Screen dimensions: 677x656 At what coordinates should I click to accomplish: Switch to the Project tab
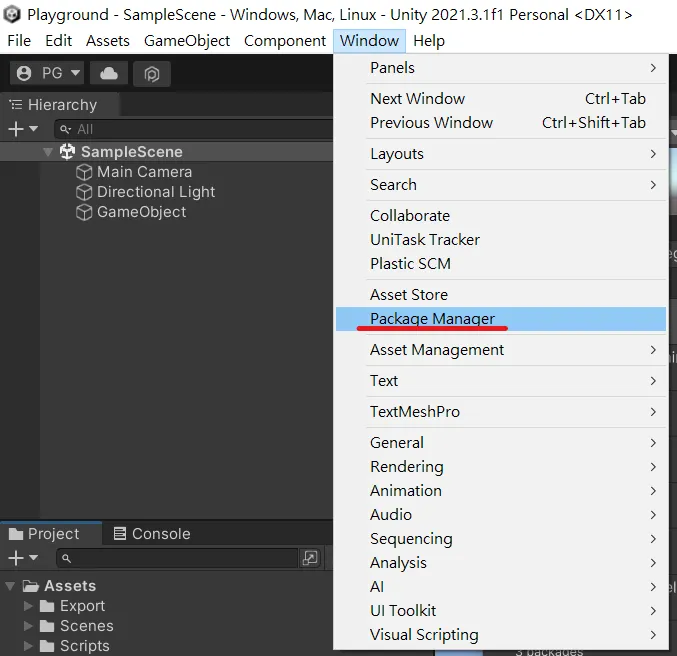(x=51, y=534)
